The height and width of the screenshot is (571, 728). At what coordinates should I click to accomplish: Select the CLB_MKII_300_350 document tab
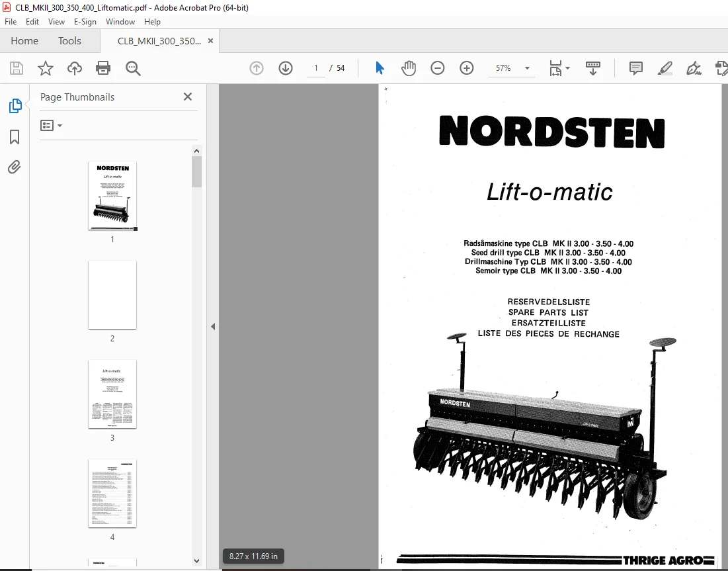click(159, 41)
